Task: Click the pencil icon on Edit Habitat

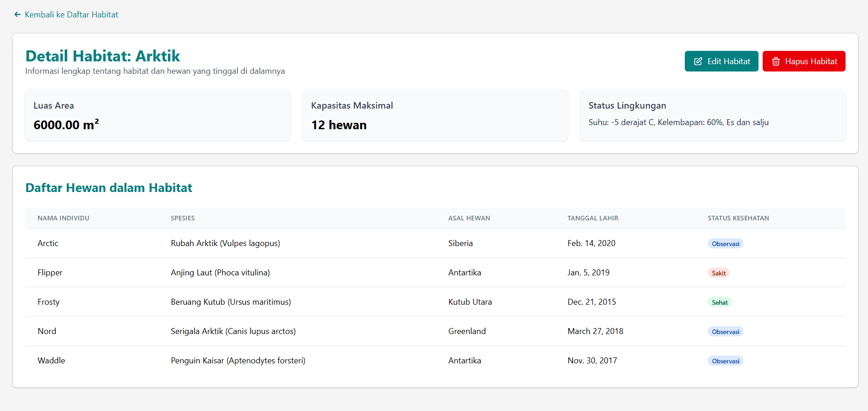Action: pyautogui.click(x=698, y=61)
